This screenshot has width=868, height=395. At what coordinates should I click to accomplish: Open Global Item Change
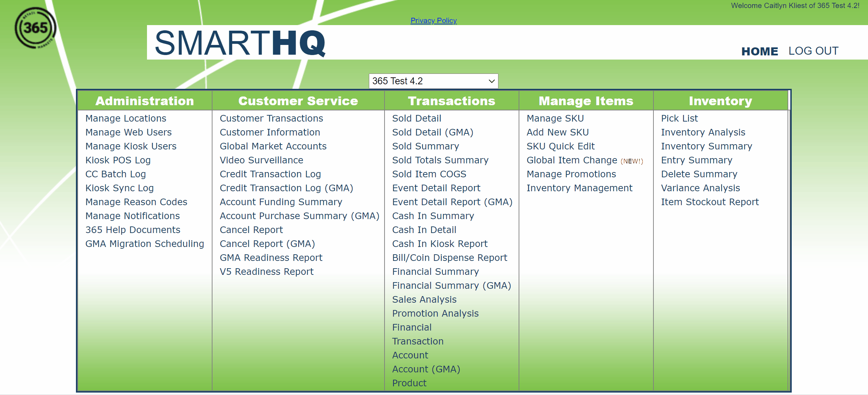[x=572, y=160]
